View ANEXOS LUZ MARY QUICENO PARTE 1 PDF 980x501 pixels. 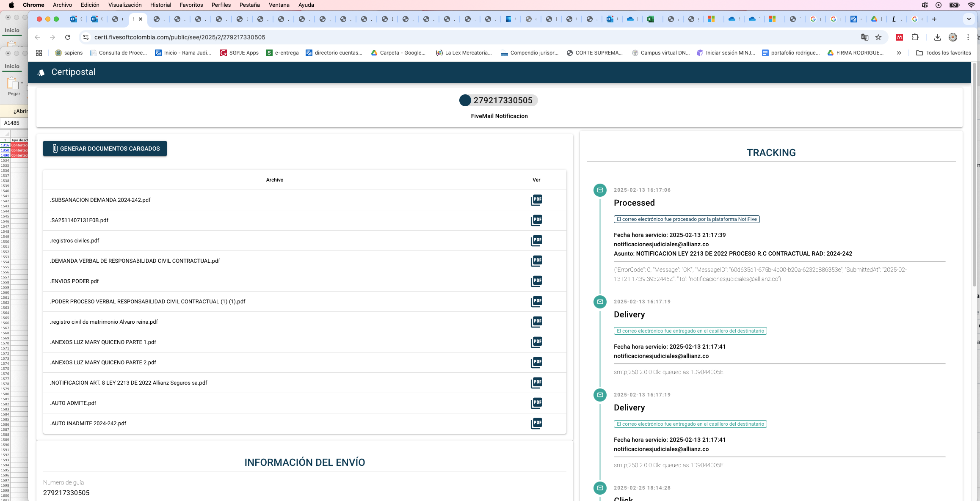(x=536, y=342)
